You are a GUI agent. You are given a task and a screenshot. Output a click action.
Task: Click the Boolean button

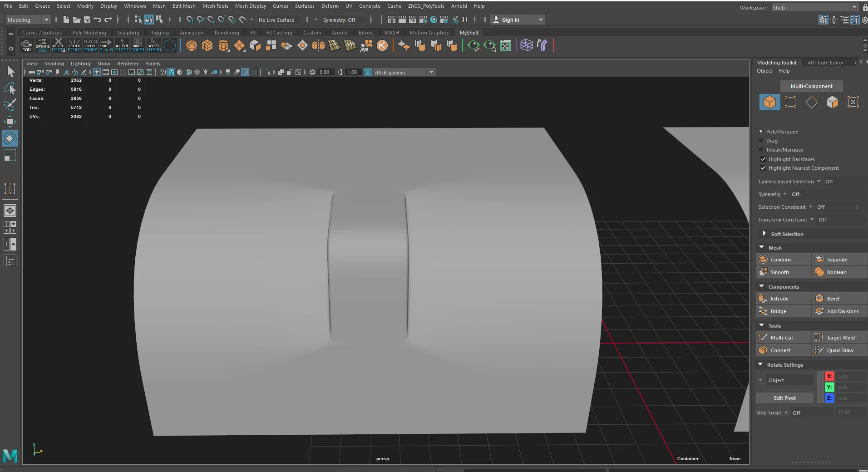(839, 272)
